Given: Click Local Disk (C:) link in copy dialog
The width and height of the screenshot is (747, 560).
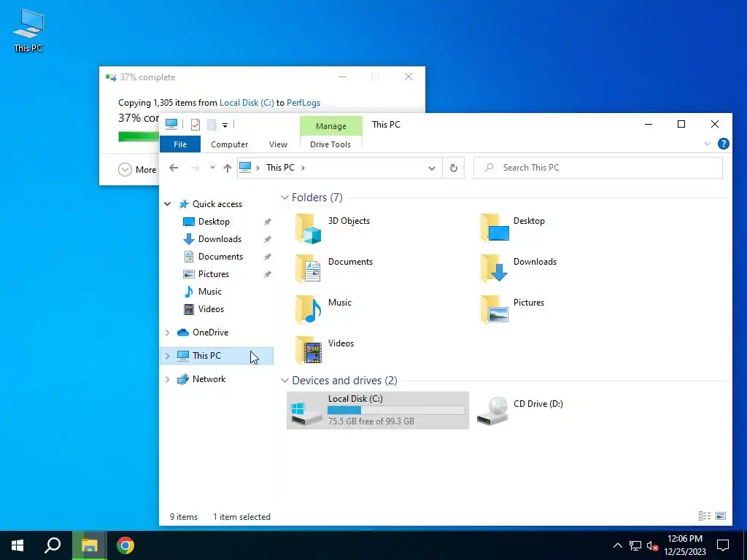Looking at the screenshot, I should 247,103.
